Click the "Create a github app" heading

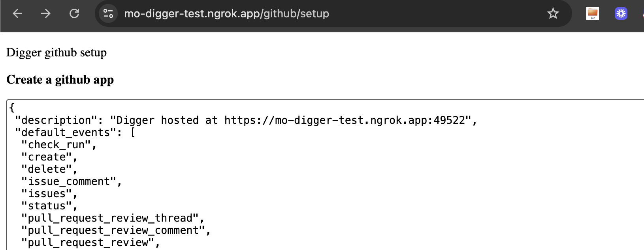click(x=60, y=80)
